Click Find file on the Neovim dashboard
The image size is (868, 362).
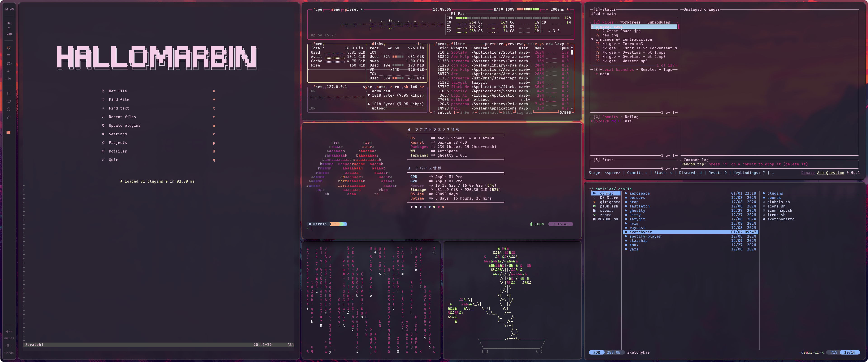119,100
